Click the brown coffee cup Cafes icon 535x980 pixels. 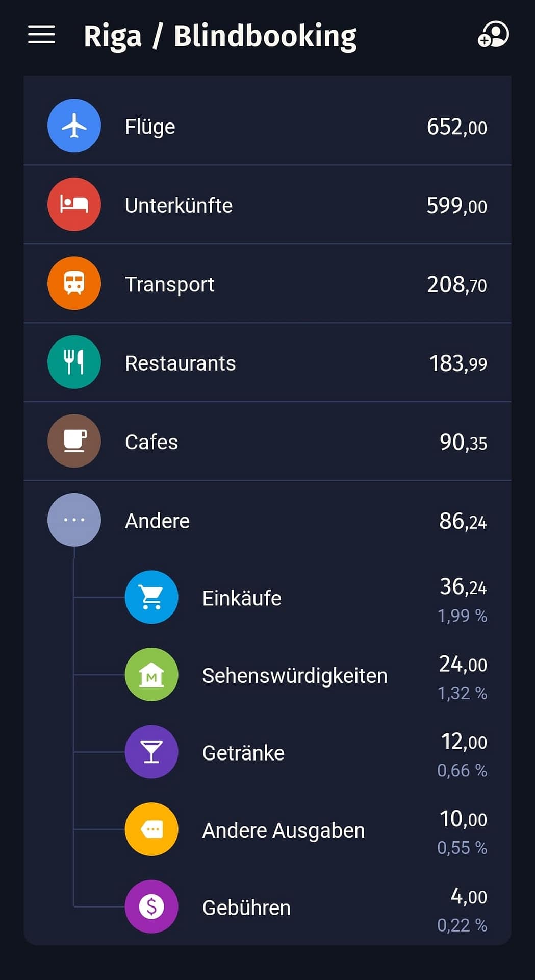click(x=74, y=441)
